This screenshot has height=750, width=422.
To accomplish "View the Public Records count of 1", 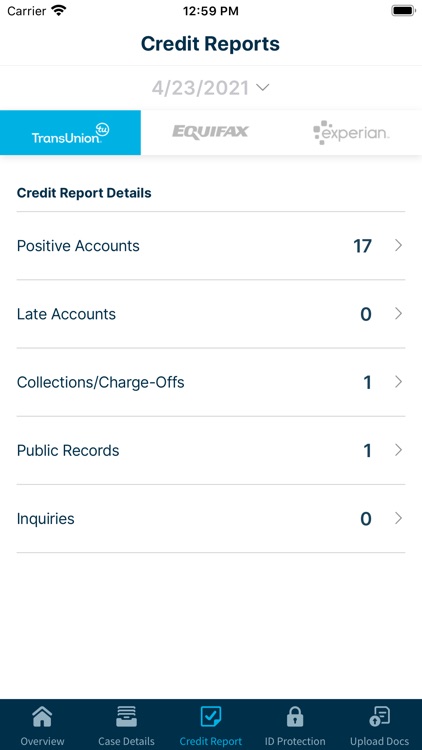I will 367,451.
